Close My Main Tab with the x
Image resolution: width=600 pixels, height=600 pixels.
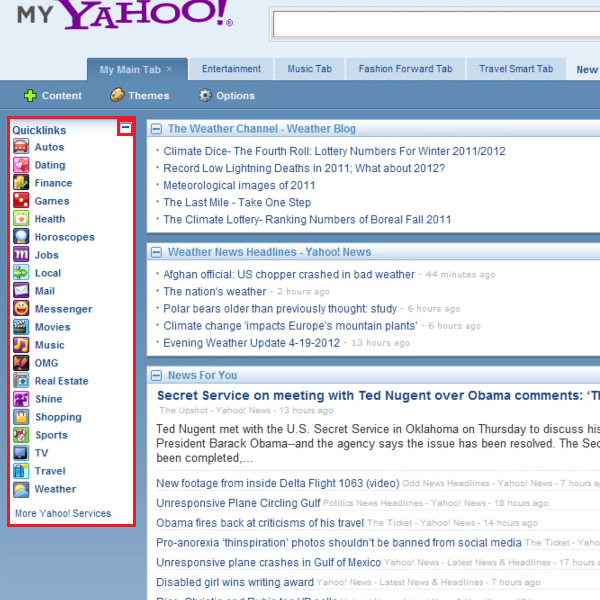click(x=169, y=69)
